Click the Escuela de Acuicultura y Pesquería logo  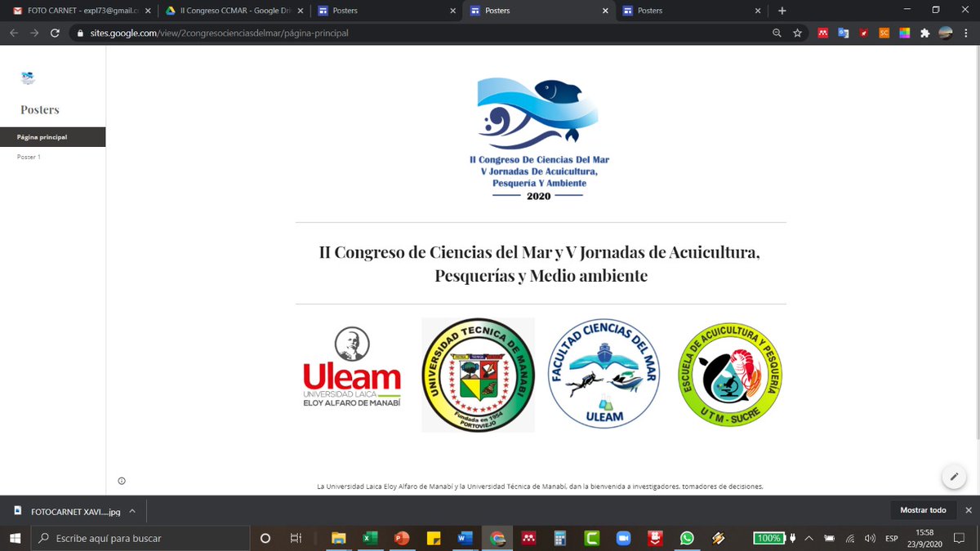coord(730,374)
